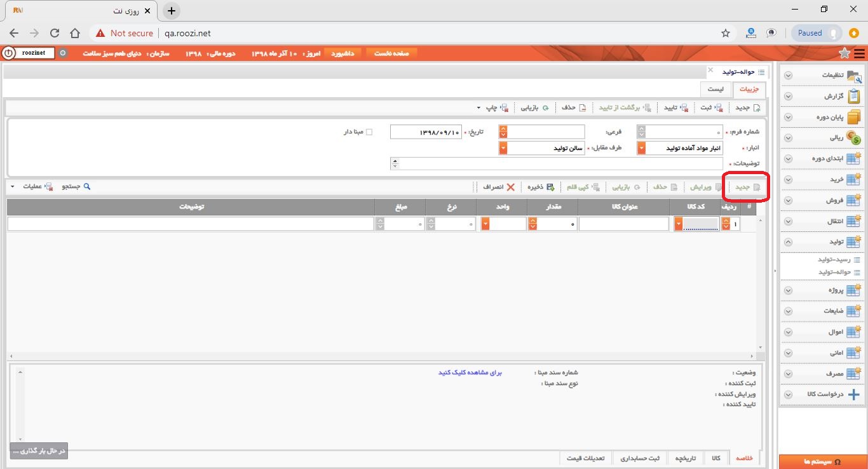The width and height of the screenshot is (868, 469).
Task: Click چاپ print in the form toolbar
Action: coord(496,107)
